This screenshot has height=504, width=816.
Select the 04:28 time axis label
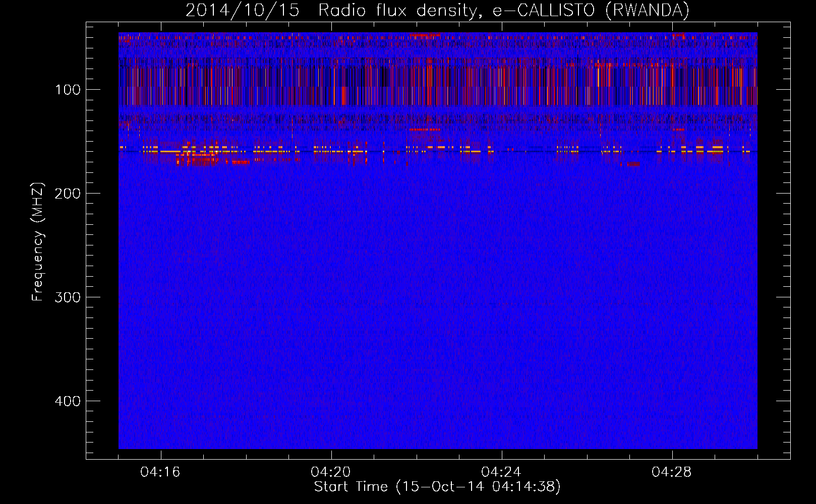coord(672,472)
